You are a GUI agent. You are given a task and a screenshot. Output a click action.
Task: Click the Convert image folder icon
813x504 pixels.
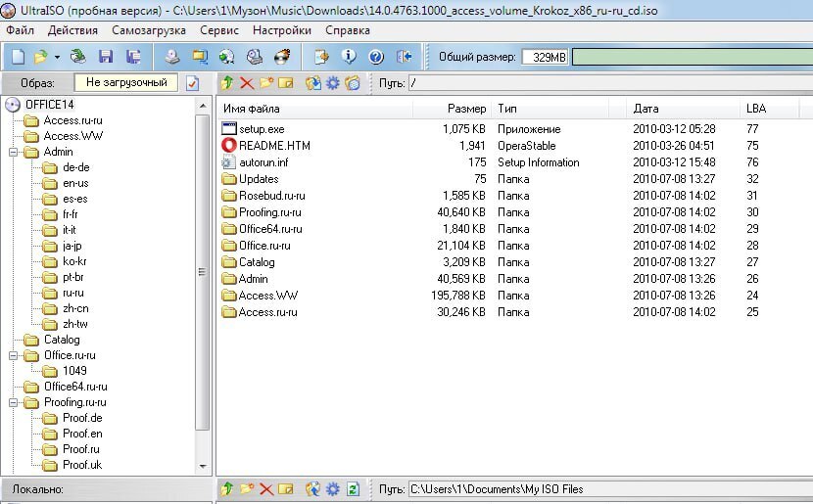coord(200,57)
